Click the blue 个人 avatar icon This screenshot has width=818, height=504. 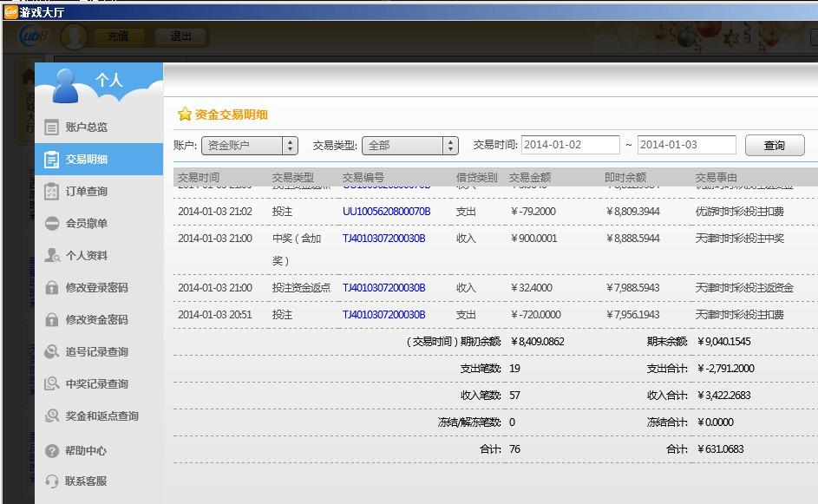click(x=65, y=86)
